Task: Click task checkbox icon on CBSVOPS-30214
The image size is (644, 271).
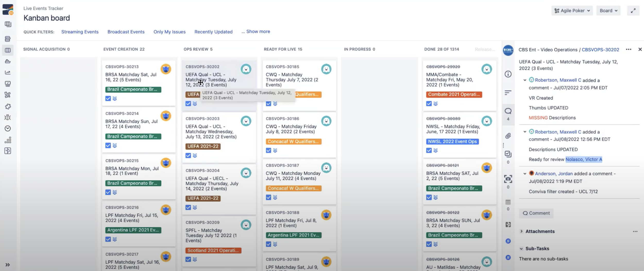Action: pyautogui.click(x=108, y=145)
